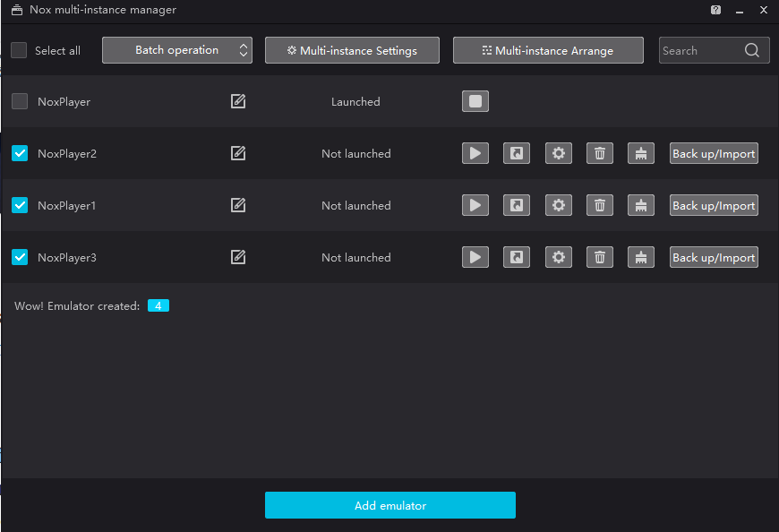Stop the launched NoxPlayer instance
779x532 pixels.
pos(475,101)
